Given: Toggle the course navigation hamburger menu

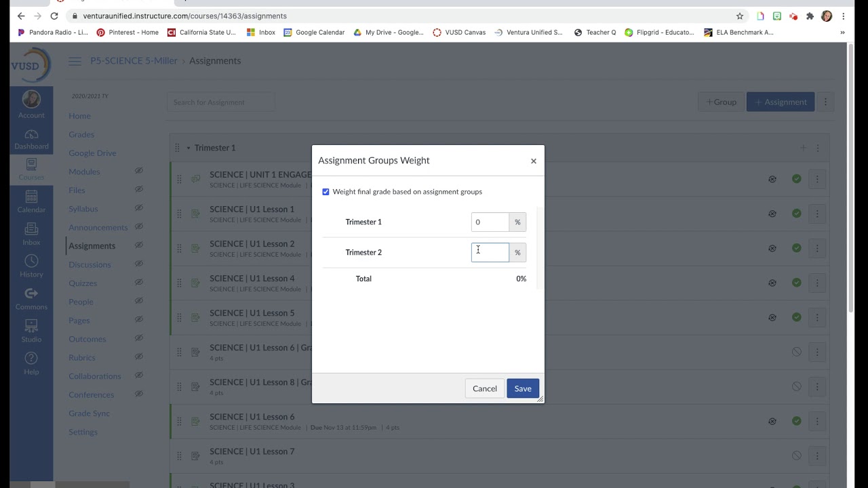Looking at the screenshot, I should (x=75, y=61).
